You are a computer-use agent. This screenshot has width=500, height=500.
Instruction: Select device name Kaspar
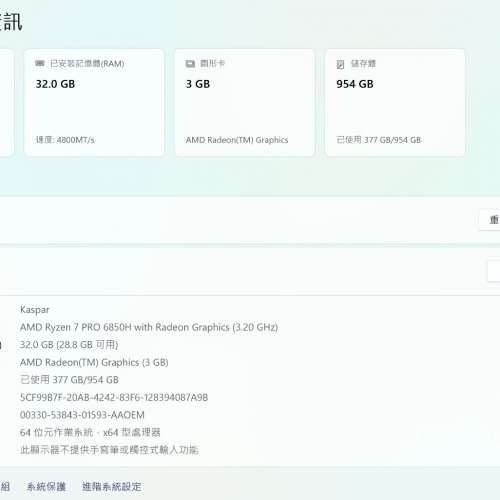(x=35, y=310)
